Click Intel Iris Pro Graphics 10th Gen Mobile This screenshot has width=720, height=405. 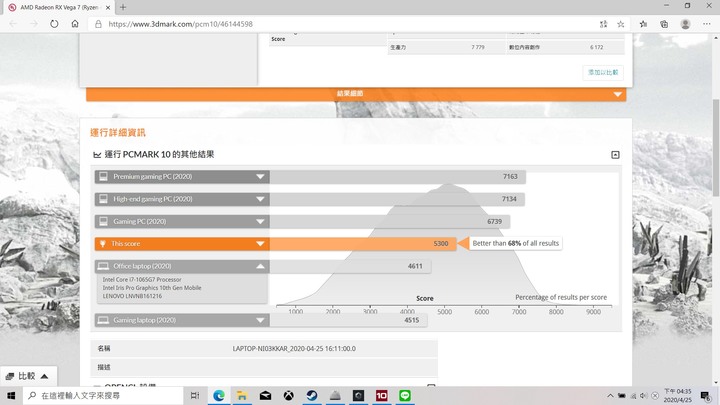(152, 288)
